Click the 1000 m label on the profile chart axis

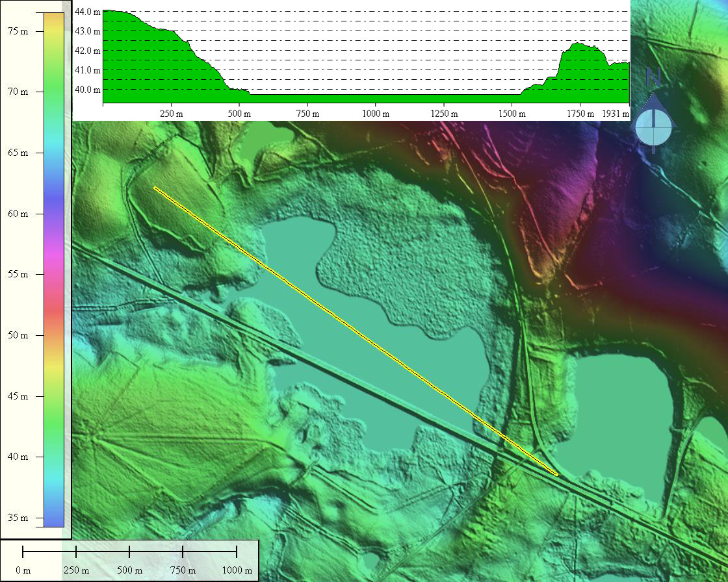pos(376,114)
